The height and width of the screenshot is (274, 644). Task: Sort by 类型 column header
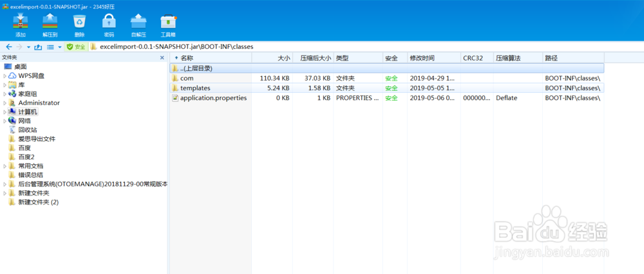click(x=358, y=59)
